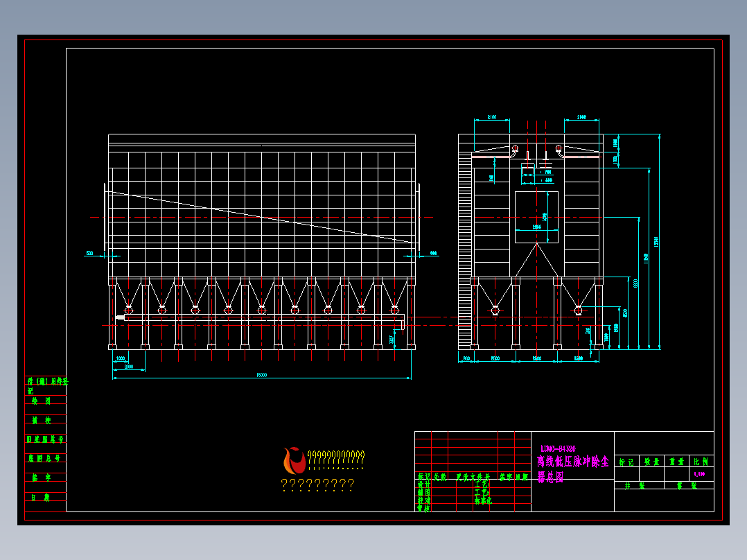This screenshot has height=560, width=747.
Task: Select the 重量 weight header cell
Action: click(x=676, y=462)
